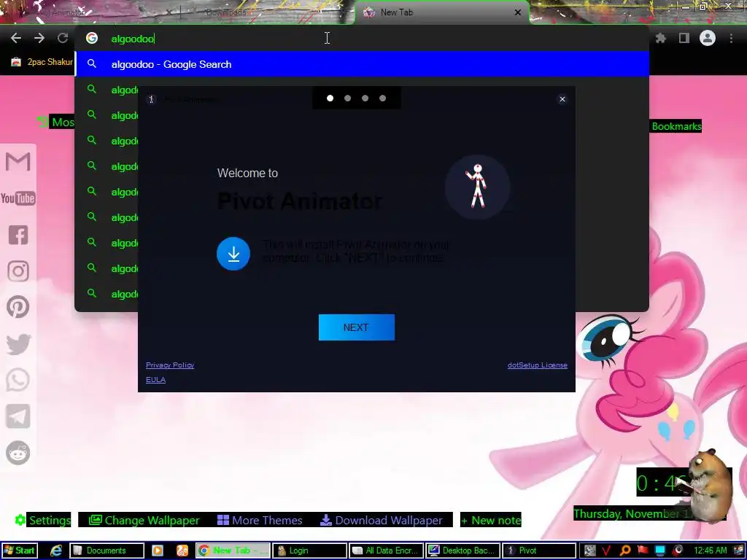
Task: Open the 2pac Shakur bookmark
Action: 42,61
